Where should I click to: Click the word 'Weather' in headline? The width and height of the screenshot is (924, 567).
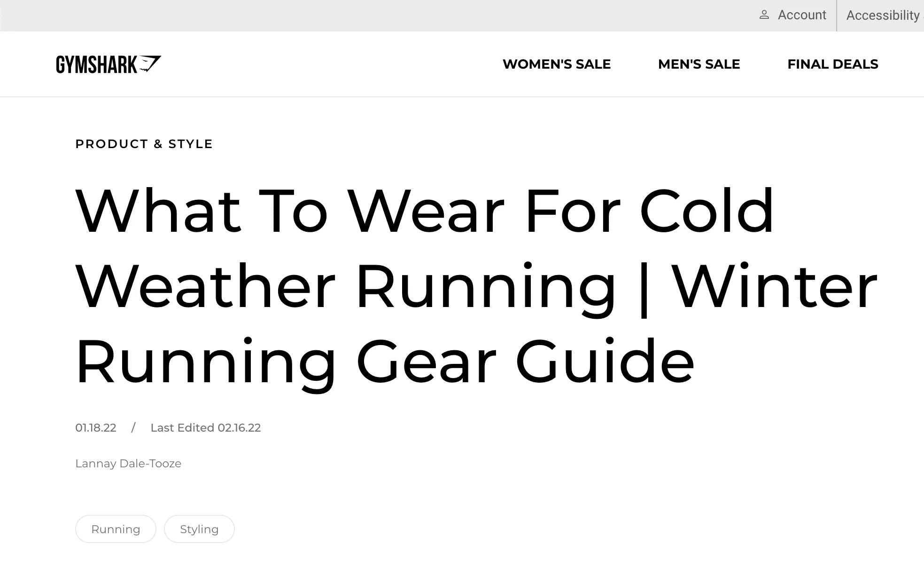click(205, 286)
